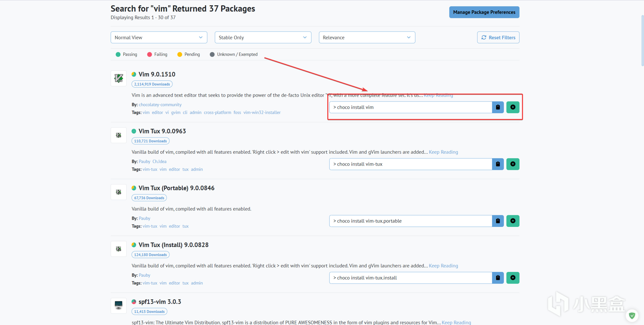
Task: Click the green shield security badge icon
Action: 632,316
